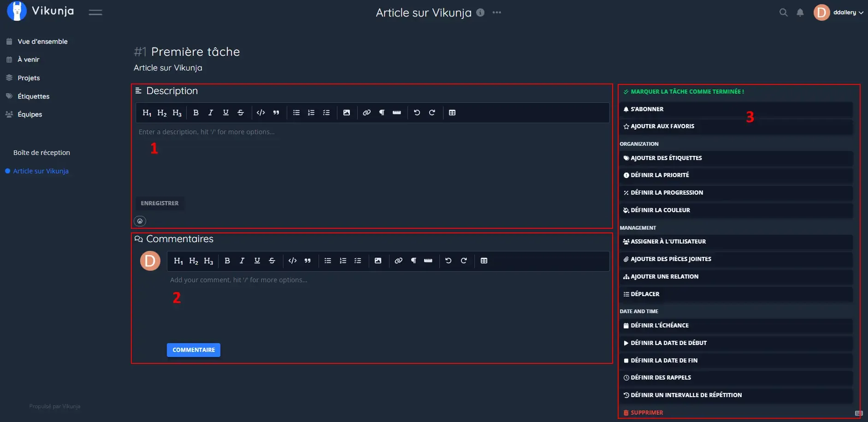Apply Heading 1 in Commentaires editor
868x422 pixels.
click(x=178, y=261)
